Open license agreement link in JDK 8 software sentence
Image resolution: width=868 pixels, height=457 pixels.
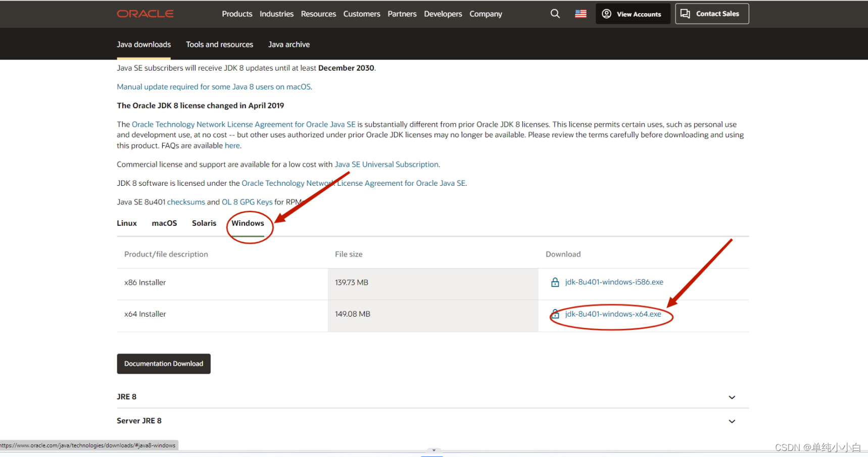tap(354, 183)
